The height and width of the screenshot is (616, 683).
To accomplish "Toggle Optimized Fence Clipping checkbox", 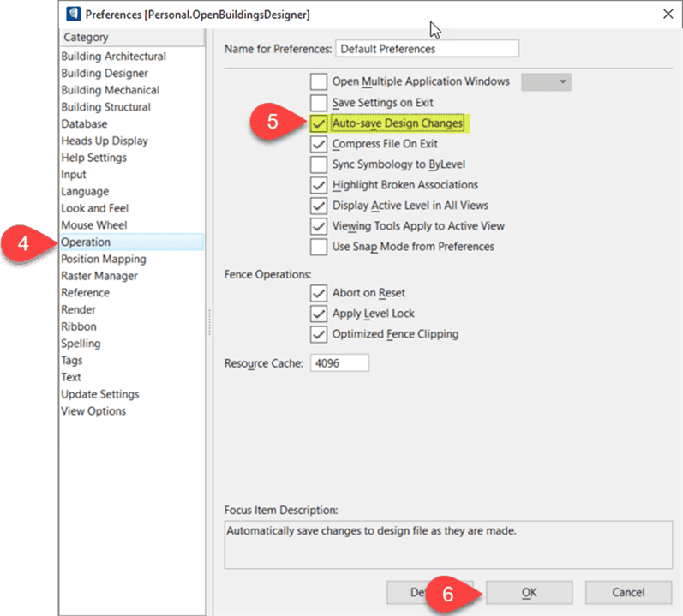I will [319, 334].
